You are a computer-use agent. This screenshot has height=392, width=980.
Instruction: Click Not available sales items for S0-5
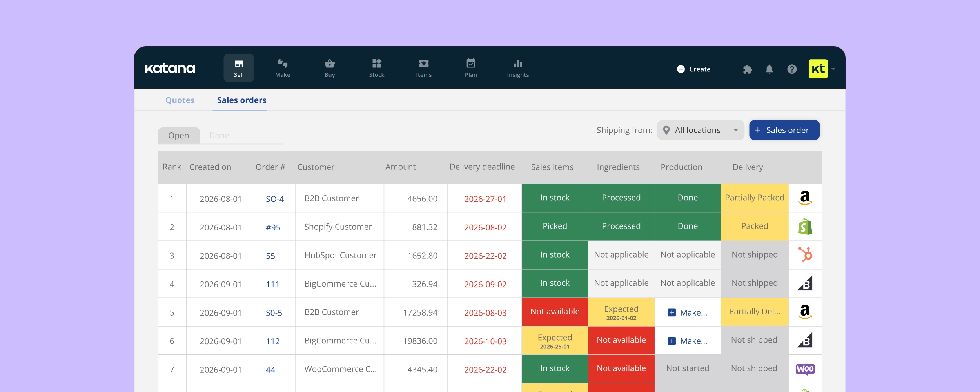[555, 312]
